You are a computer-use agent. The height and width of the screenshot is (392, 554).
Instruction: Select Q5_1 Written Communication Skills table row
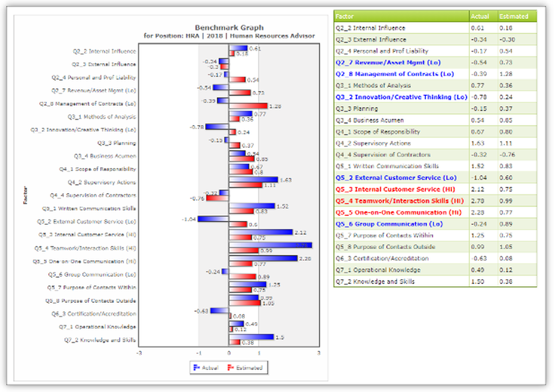pyautogui.click(x=435, y=166)
